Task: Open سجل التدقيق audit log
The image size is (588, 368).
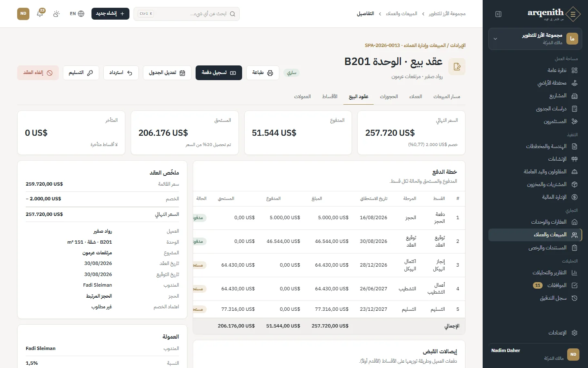Action: (x=535, y=298)
